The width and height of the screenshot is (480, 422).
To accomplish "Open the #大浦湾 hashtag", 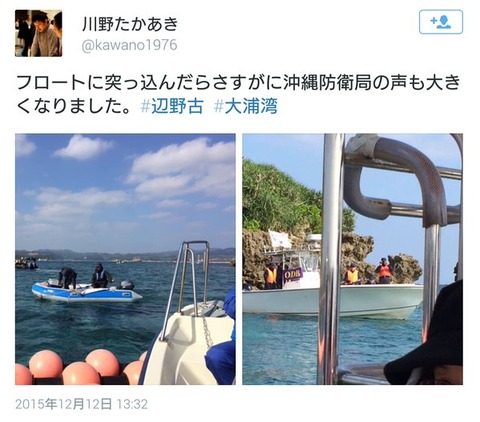I will (x=245, y=107).
